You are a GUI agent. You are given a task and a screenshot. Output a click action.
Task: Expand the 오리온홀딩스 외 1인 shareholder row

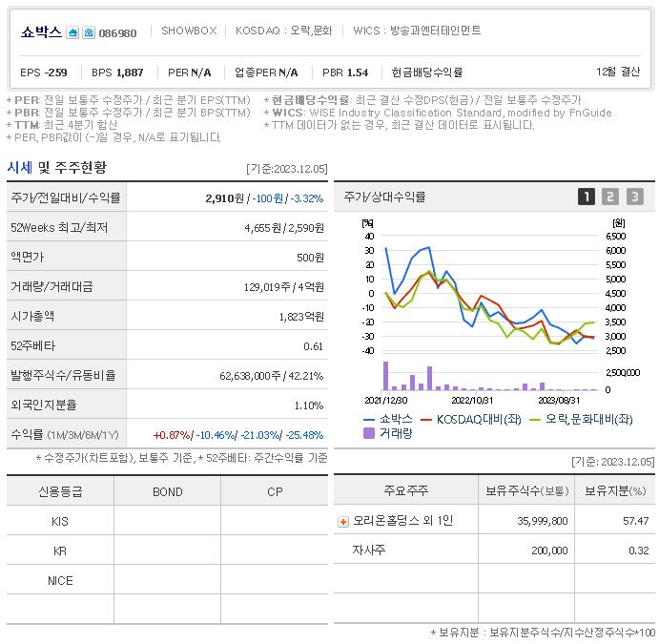pyautogui.click(x=343, y=522)
